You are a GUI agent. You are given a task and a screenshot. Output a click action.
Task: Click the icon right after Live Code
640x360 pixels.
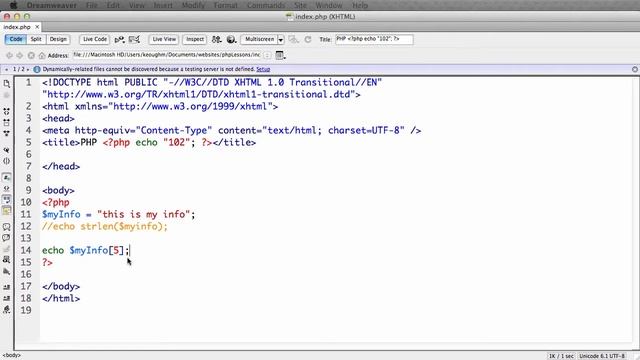[x=119, y=40]
